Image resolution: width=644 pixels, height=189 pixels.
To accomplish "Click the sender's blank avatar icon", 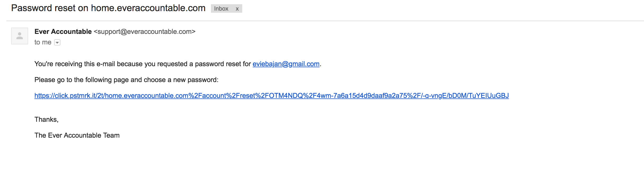I will click(x=20, y=36).
